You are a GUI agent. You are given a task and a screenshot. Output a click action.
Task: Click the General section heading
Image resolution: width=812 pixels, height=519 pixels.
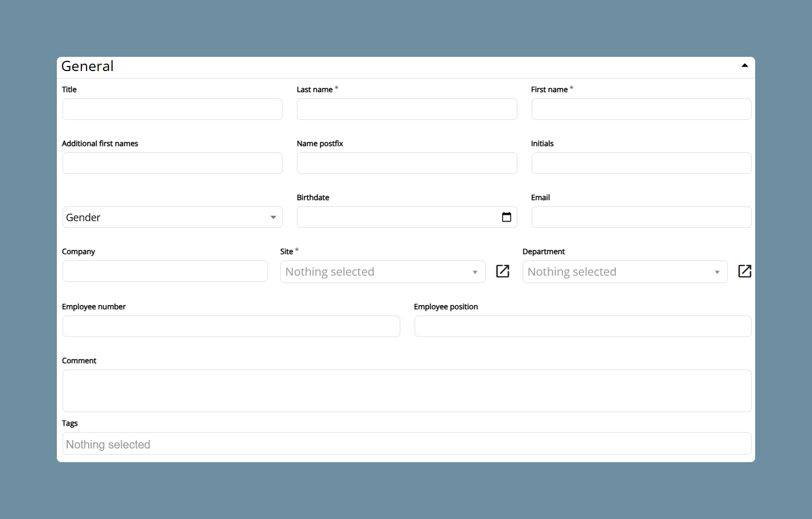click(x=88, y=67)
